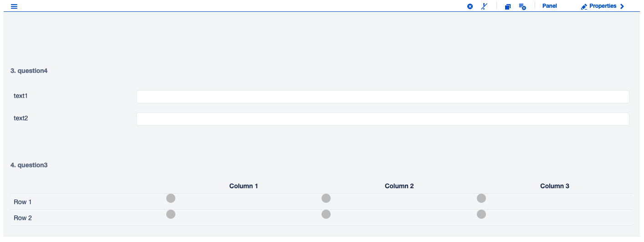Pick Row 1, Column 2 radio option
This screenshot has width=644, height=242.
point(326,198)
